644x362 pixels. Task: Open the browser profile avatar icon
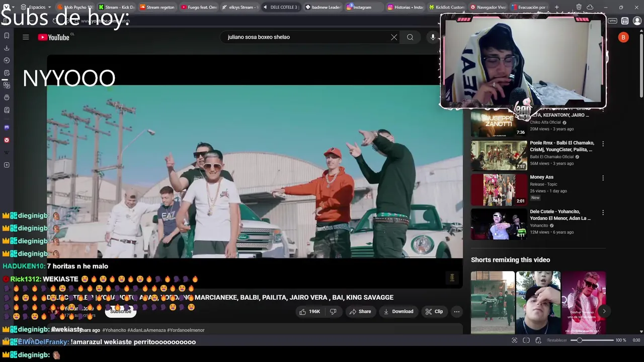(x=637, y=21)
